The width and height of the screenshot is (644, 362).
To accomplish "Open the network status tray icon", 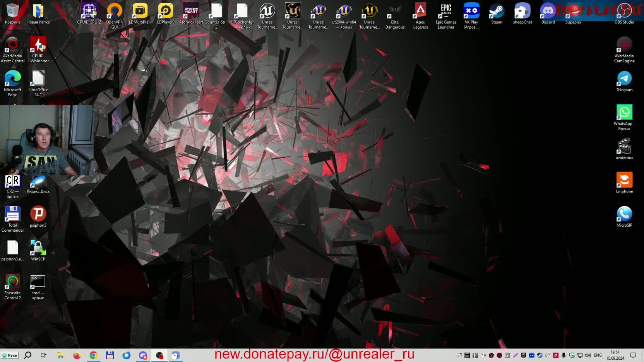I will (x=580, y=355).
